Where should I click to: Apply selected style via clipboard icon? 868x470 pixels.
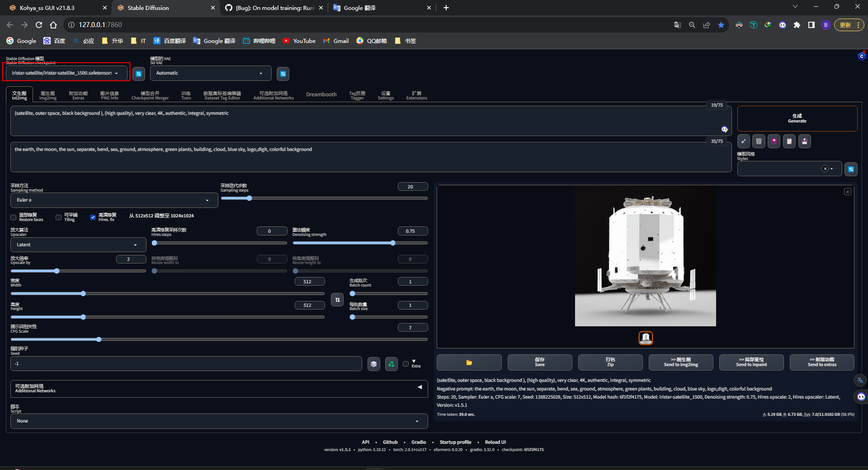tap(789, 141)
